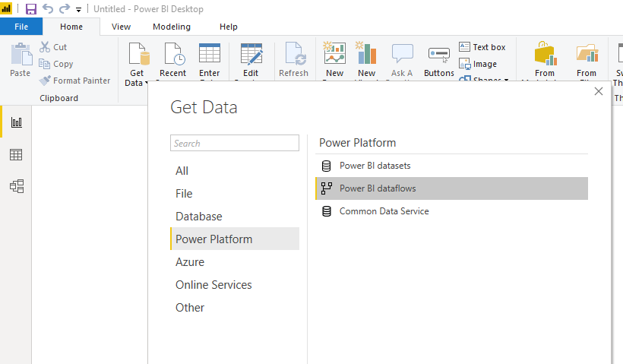Viewport: 623px width, 364px height.
Task: Expand the Customize Quick Access Toolbar arrow
Action: (x=78, y=10)
